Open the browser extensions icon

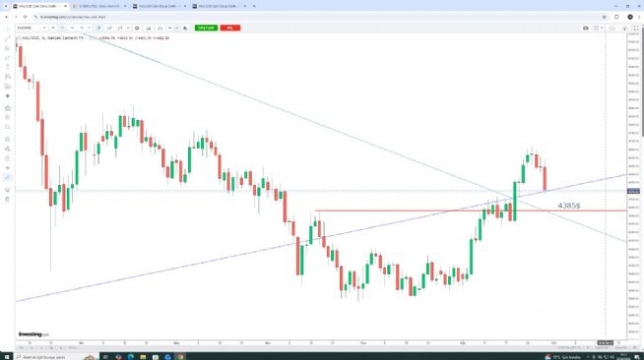(x=616, y=17)
